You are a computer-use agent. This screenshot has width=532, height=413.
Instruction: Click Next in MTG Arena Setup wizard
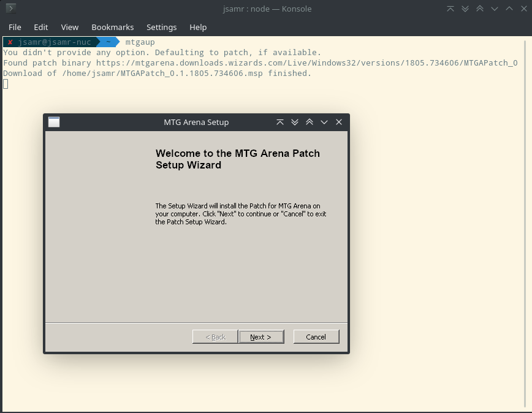click(x=261, y=336)
